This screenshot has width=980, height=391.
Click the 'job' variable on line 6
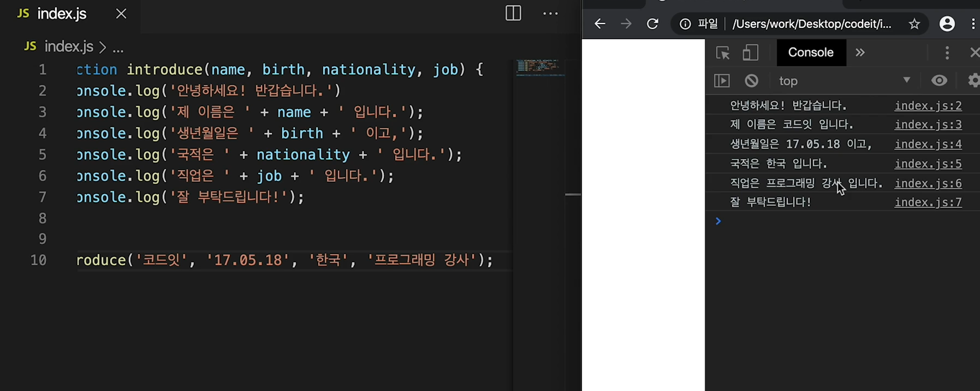pyautogui.click(x=269, y=176)
